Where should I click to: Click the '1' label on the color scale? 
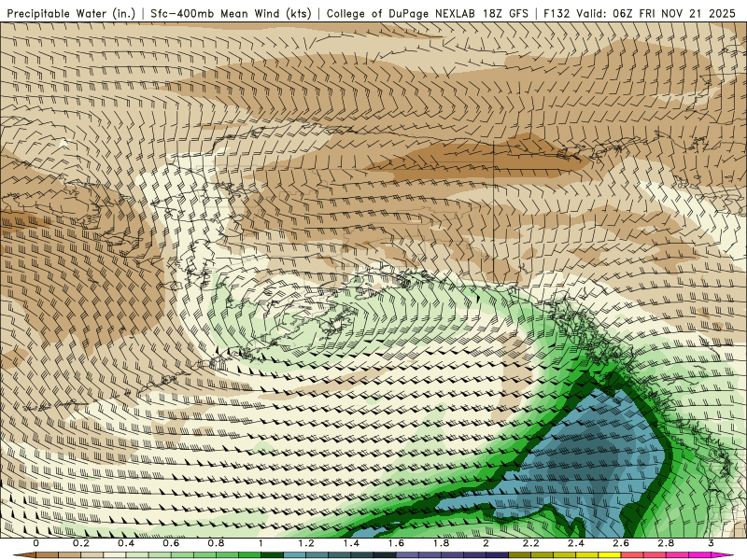[x=261, y=543]
